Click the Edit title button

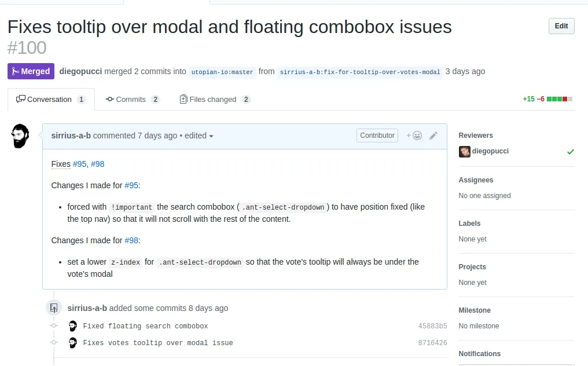click(x=561, y=26)
